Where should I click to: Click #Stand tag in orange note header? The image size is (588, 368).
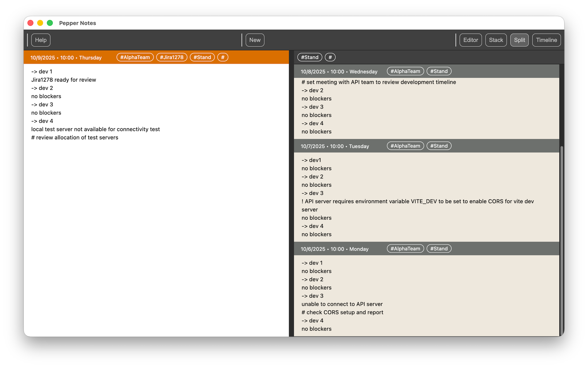(202, 57)
